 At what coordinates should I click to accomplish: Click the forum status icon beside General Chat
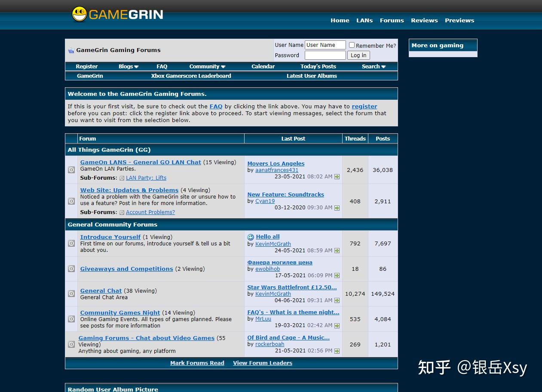click(x=71, y=294)
